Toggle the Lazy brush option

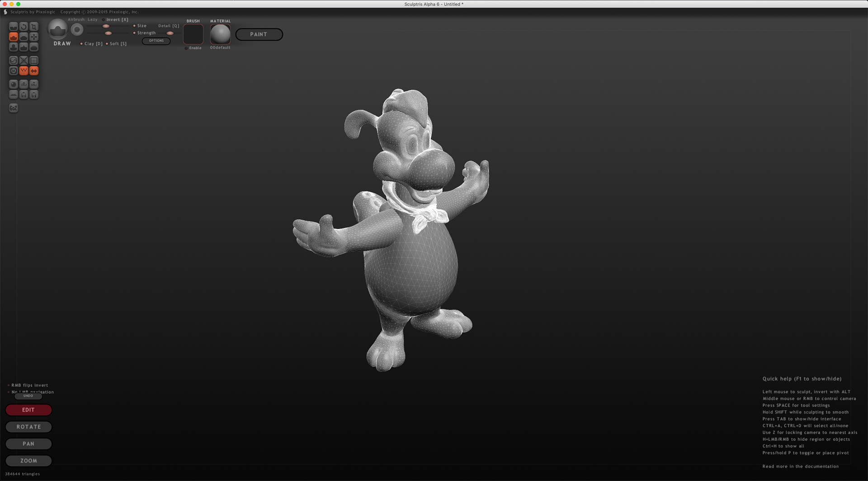(x=93, y=19)
